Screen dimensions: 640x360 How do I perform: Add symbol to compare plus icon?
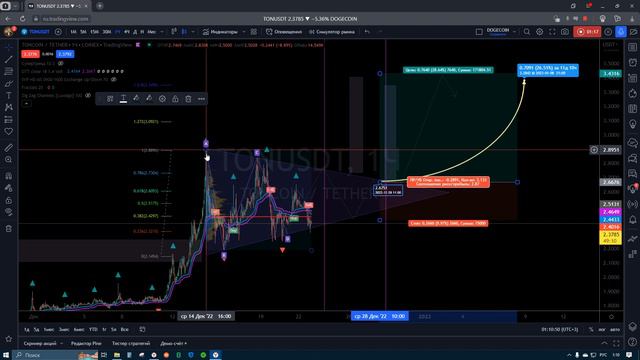point(58,32)
